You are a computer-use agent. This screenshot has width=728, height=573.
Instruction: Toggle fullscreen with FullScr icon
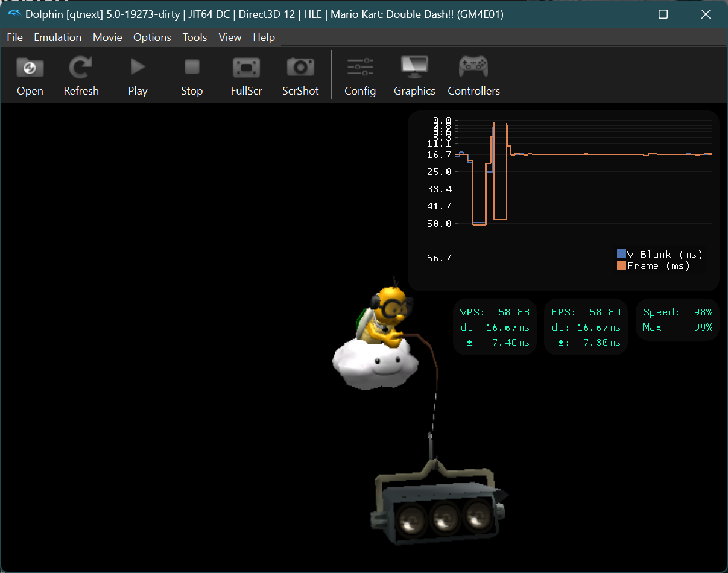246,67
